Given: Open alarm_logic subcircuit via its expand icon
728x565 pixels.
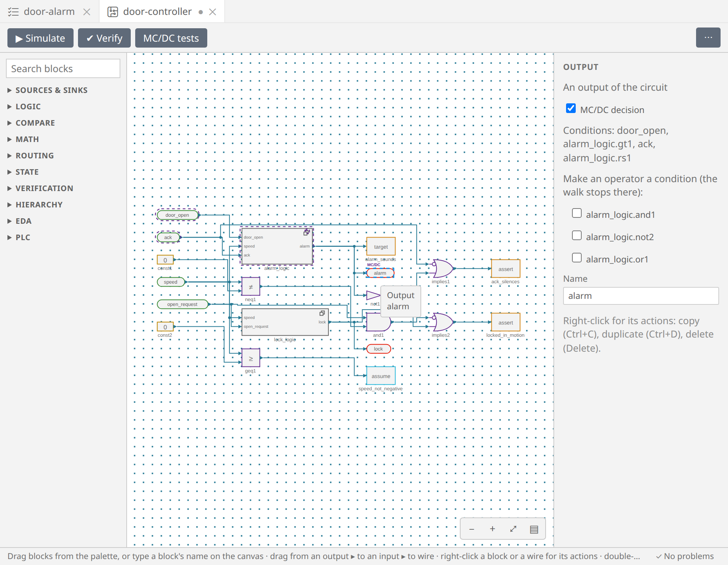Looking at the screenshot, I should [306, 233].
